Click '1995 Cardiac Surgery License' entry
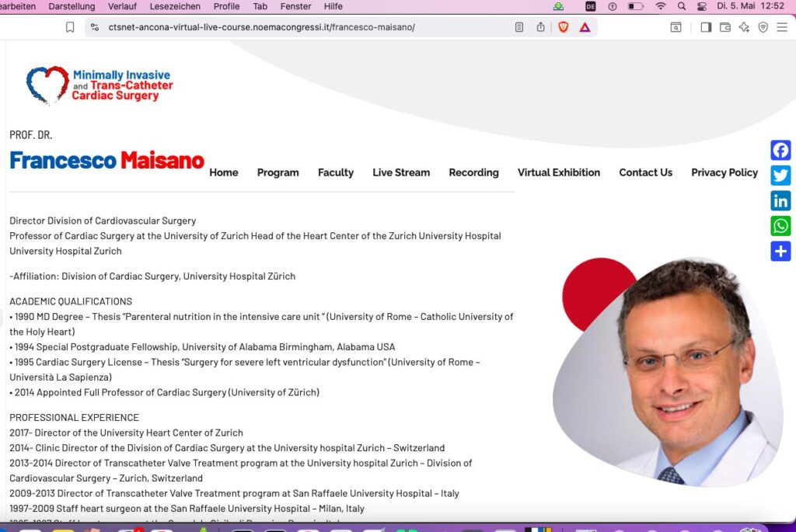 (245, 370)
